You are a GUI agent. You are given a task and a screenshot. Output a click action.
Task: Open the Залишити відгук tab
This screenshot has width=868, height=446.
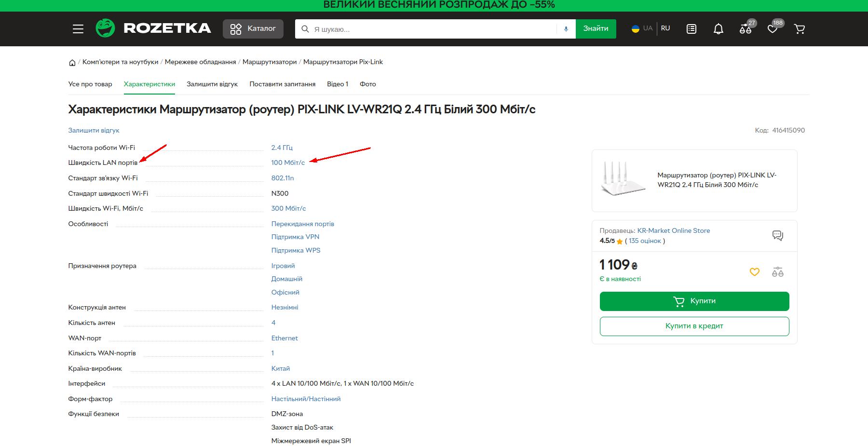(212, 84)
